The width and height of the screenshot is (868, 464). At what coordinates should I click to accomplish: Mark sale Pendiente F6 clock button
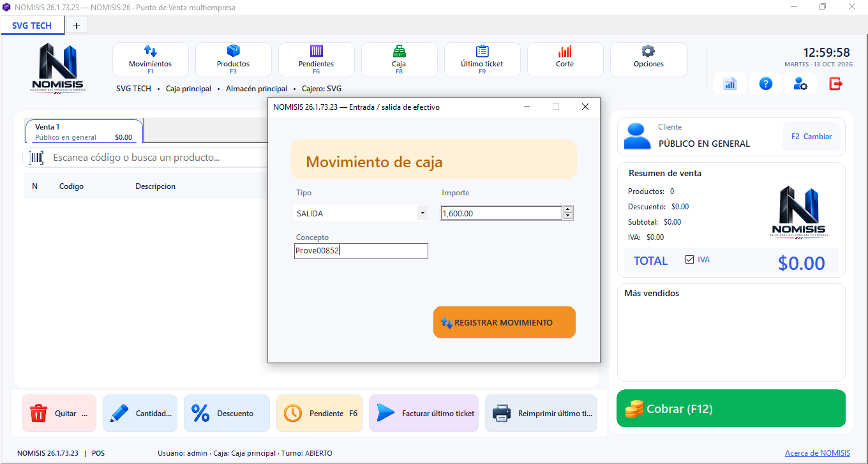click(x=319, y=413)
